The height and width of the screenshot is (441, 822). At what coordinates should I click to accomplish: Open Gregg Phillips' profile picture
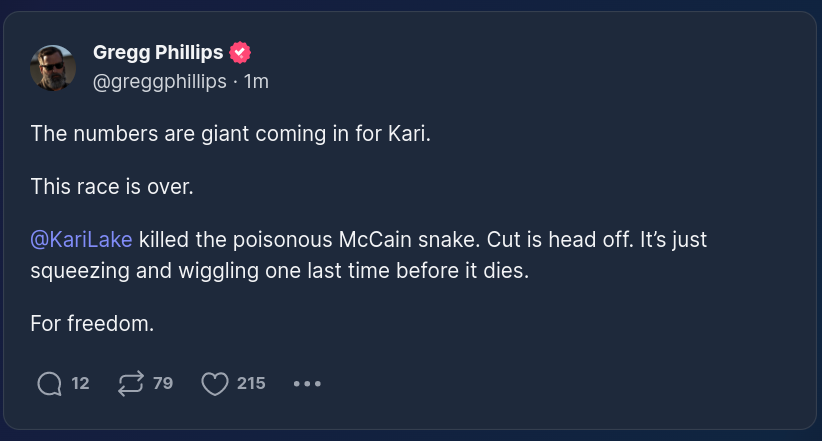[x=53, y=67]
